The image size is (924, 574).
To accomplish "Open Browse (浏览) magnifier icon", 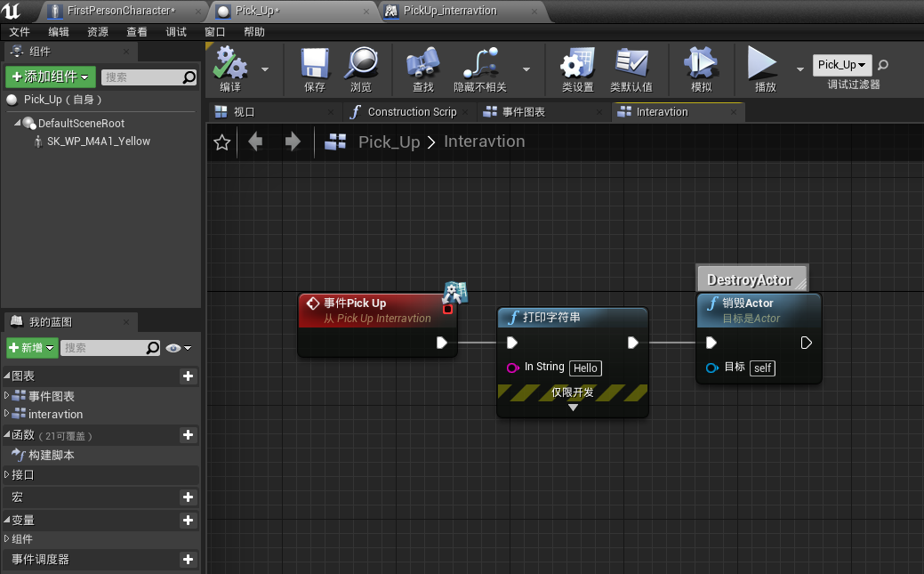I will point(361,64).
